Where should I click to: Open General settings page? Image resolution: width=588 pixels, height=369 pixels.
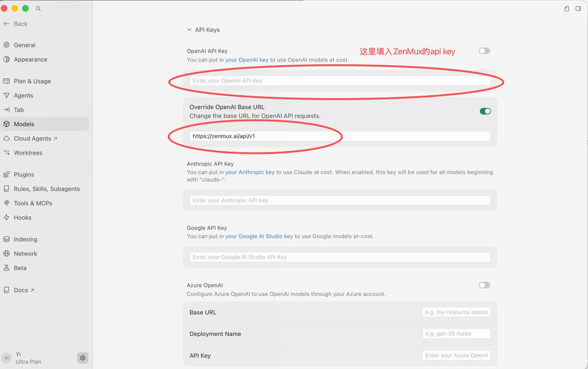click(x=25, y=45)
